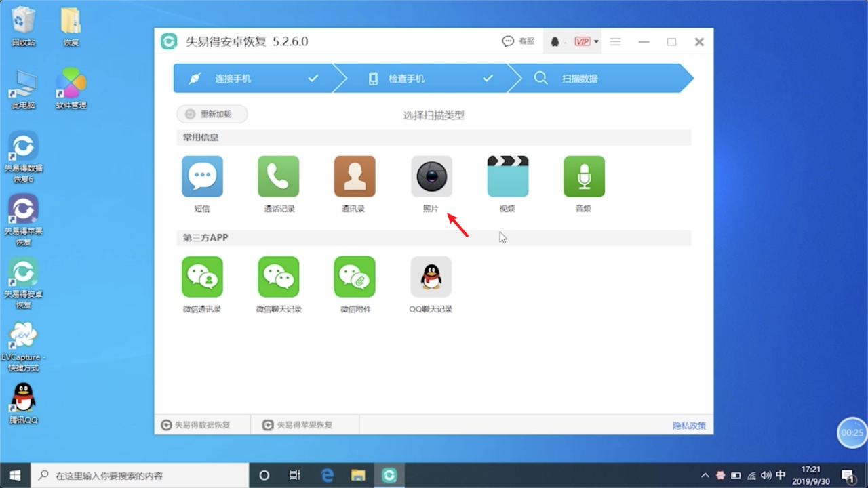Select the 短信 (SMS) scan type icon
Screen dimensions: 868x488
(x=202, y=176)
